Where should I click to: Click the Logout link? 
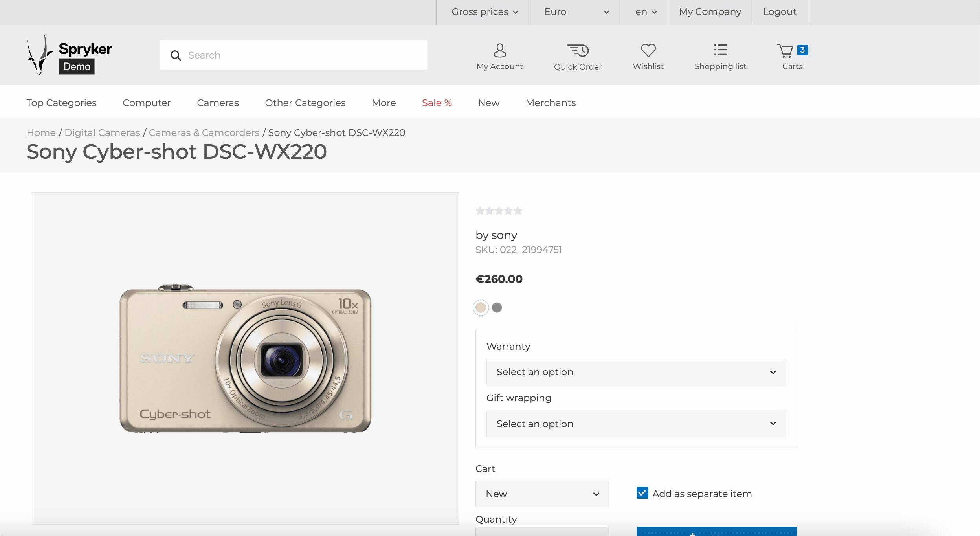pyautogui.click(x=780, y=12)
